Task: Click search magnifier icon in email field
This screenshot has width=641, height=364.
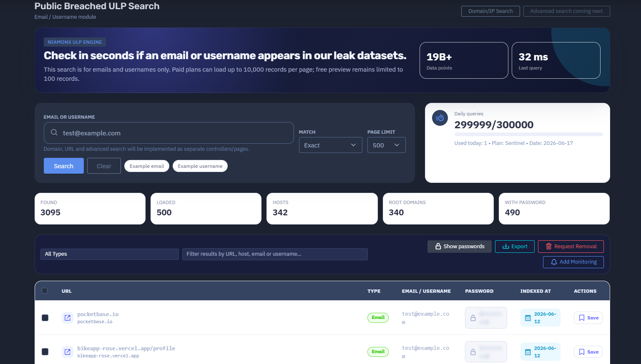Action: tap(54, 132)
